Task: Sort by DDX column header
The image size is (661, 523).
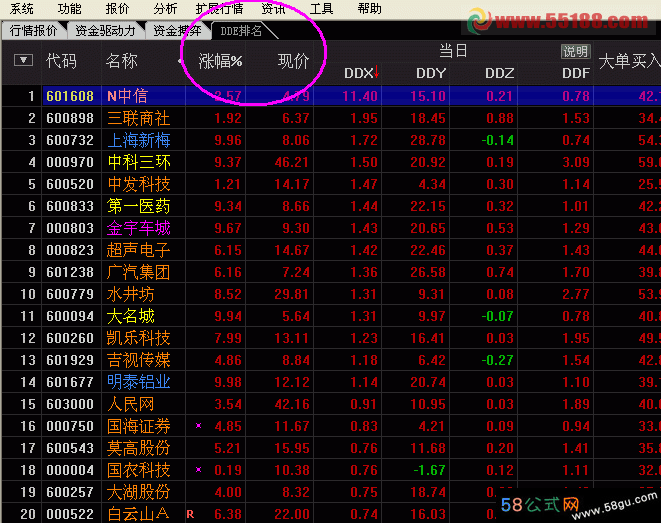Action: 358,73
